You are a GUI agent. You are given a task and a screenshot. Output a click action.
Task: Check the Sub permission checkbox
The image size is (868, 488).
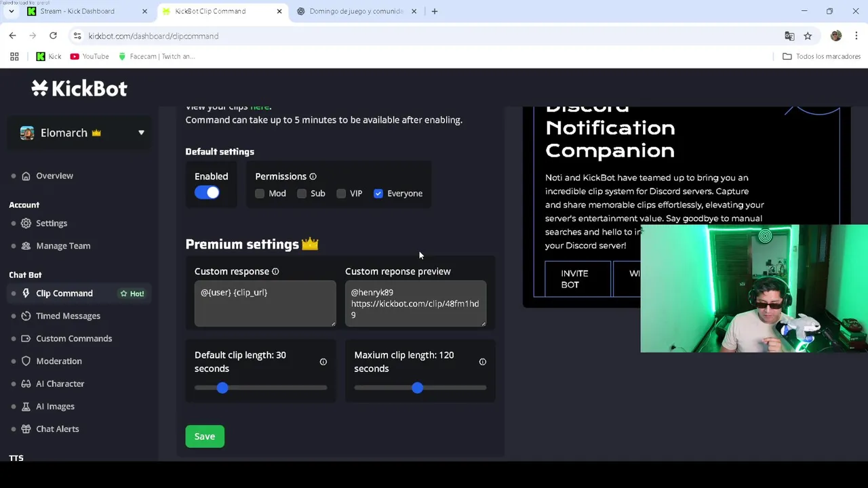pos(302,194)
